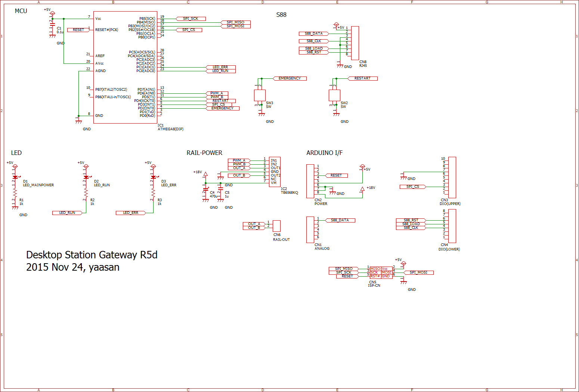
Task: Click the EMERGENCY net flag above SW3
Action: (x=289, y=78)
